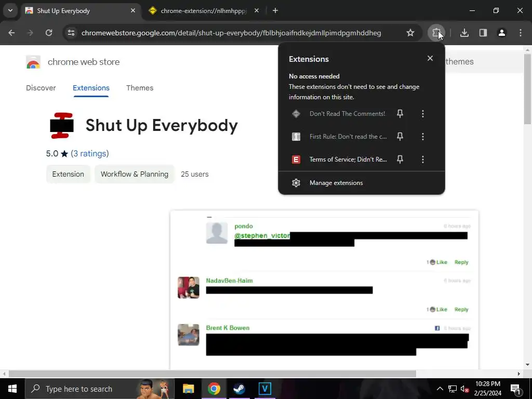Screen dimensions: 532x399
Task: View site information icon in address bar
Action: 71,33
